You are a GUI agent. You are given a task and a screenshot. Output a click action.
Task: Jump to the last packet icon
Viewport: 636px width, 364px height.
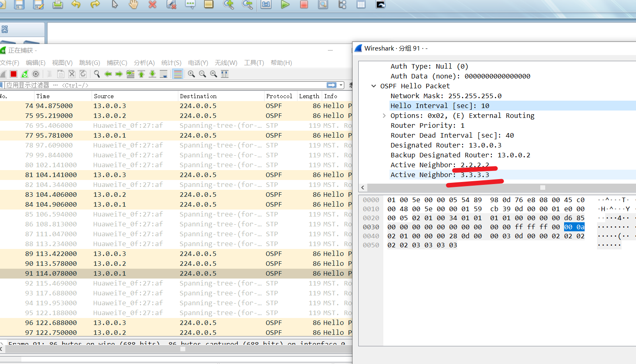[152, 74]
